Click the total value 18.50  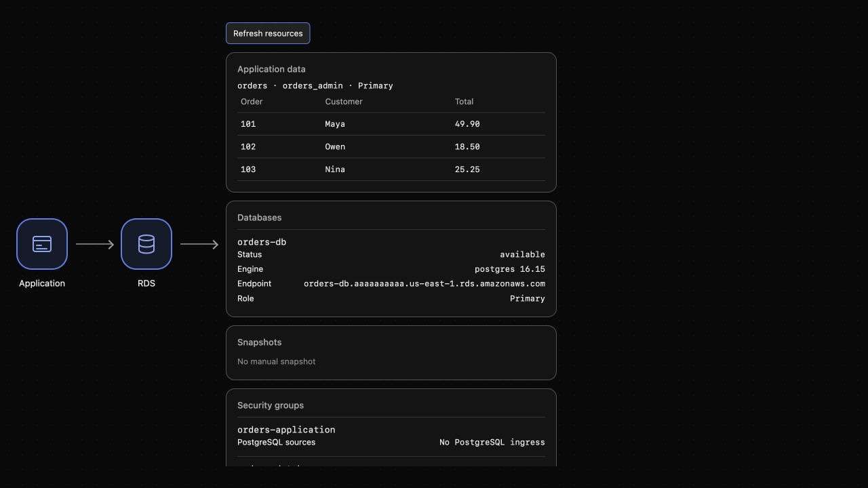[x=467, y=147]
